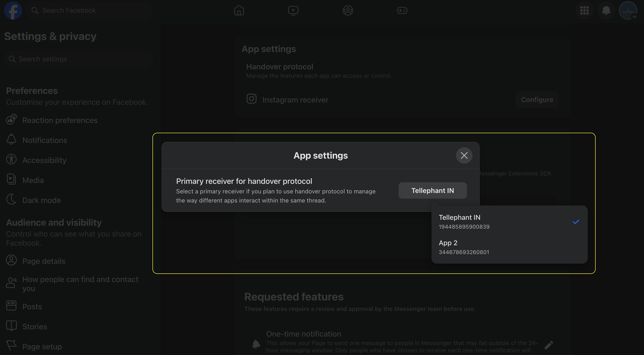Screen dimensions: 644x355
Task: Close the App settings dialog
Action: pos(464,155)
